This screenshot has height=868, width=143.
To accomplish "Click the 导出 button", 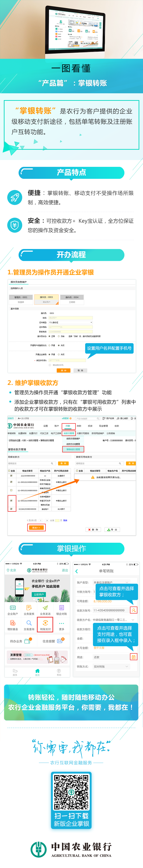I will (112, 529).
